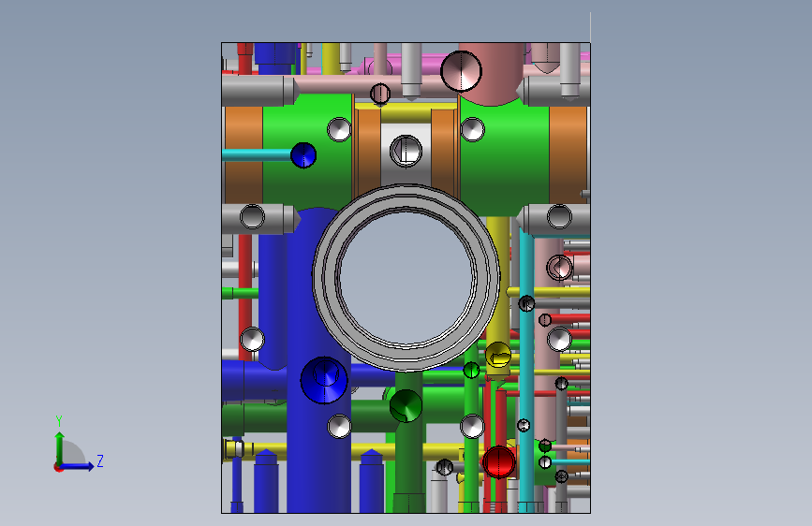Select the dark green cone plug
The image size is (812, 526).
pos(406,406)
